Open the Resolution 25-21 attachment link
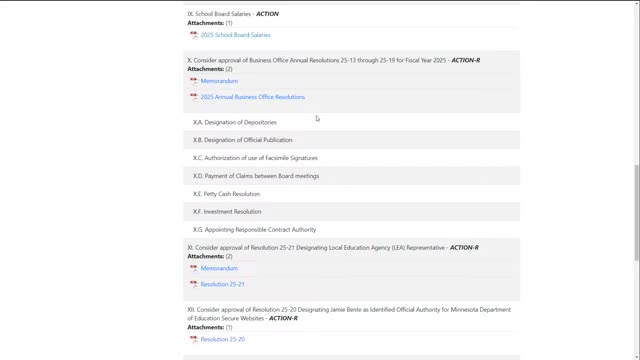Screen dimensions: 640x360 click(222, 284)
